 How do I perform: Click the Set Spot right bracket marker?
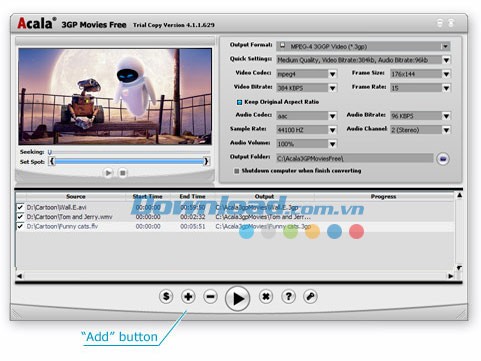[206, 162]
